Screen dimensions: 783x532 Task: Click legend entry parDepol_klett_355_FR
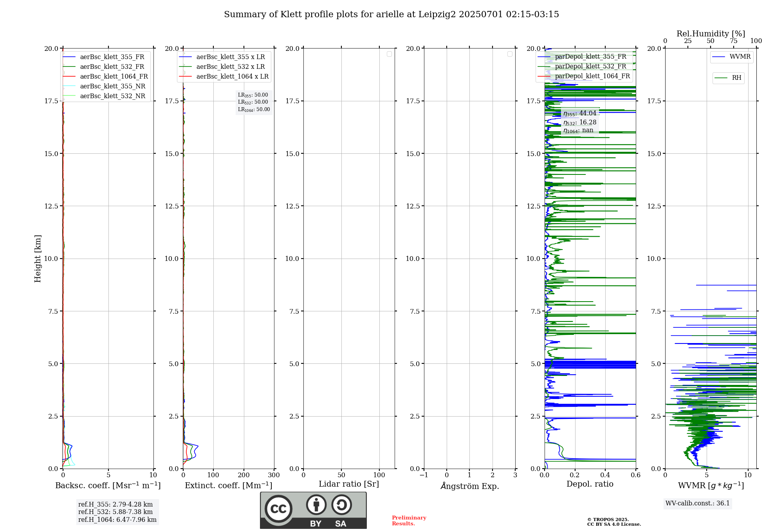tap(582, 56)
